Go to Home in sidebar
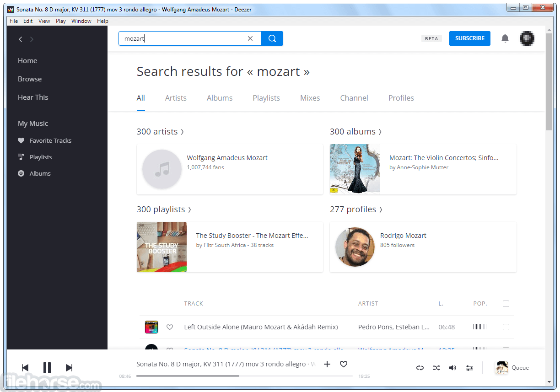 27,61
